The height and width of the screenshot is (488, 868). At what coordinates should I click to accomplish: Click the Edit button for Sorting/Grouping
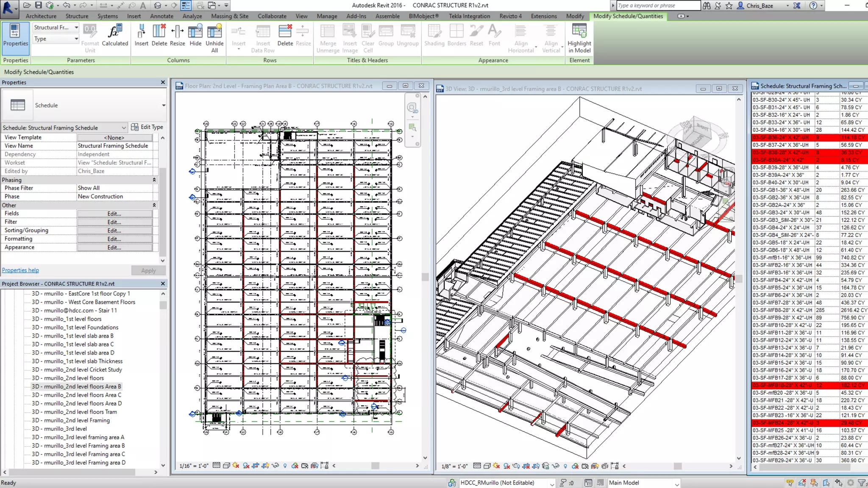[114, 231]
